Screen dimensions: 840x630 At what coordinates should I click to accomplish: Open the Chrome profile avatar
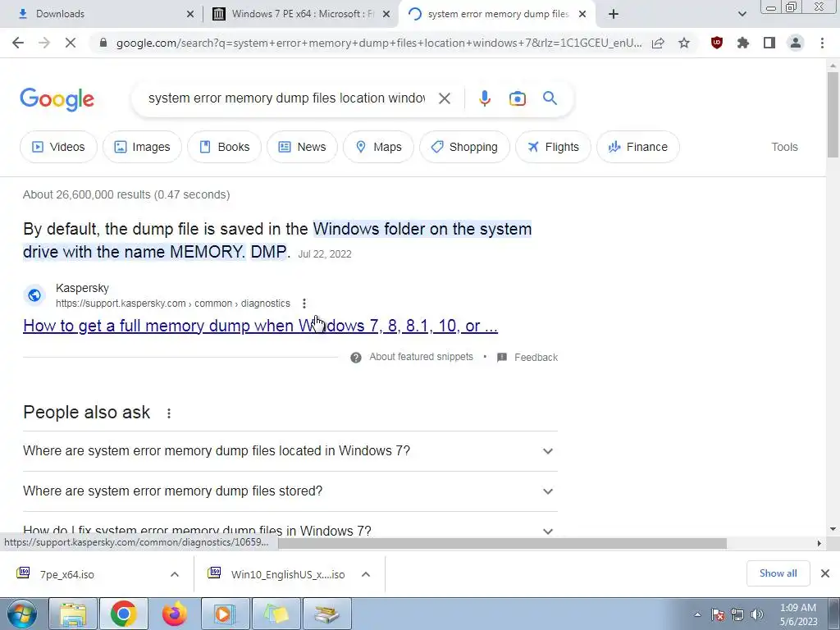point(796,43)
